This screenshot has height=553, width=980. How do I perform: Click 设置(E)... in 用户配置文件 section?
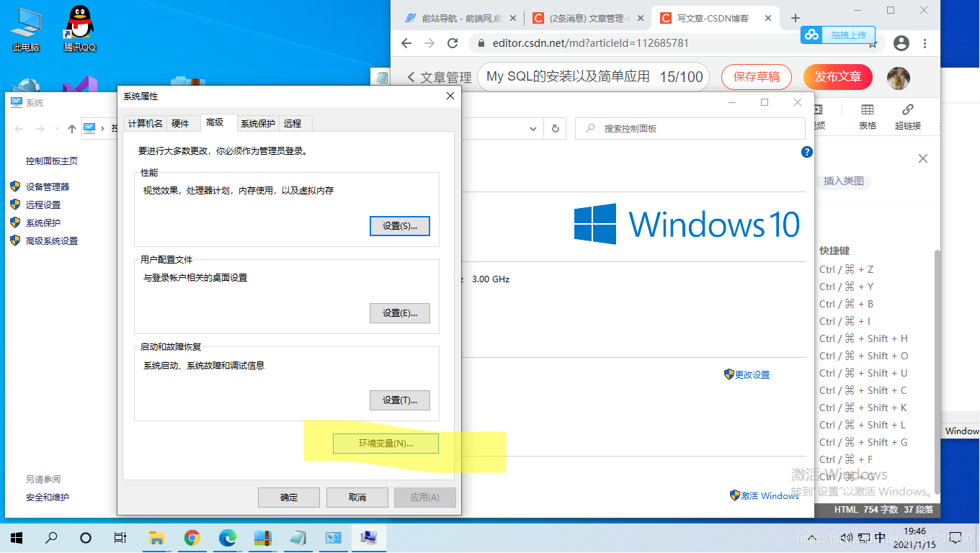[399, 313]
